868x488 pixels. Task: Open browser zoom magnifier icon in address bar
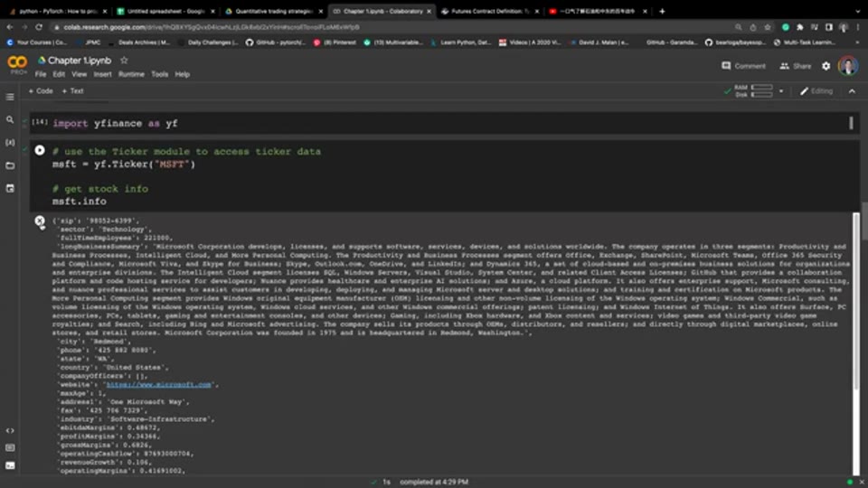point(738,26)
